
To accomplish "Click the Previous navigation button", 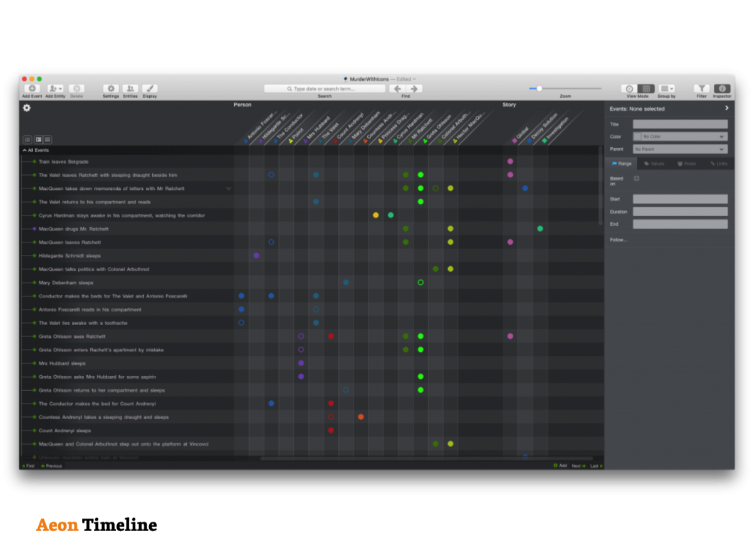I will click(52, 466).
